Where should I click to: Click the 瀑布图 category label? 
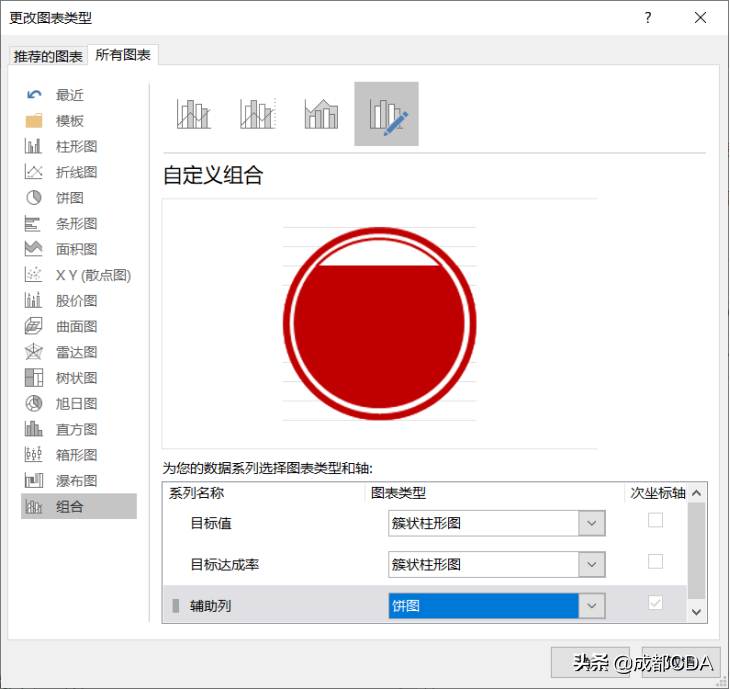tap(76, 481)
